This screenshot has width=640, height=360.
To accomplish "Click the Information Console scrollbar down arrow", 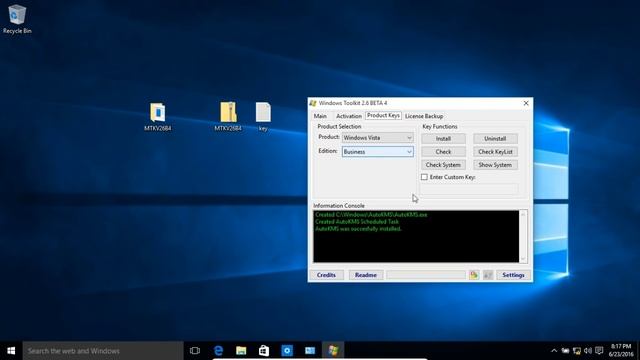I will pyautogui.click(x=523, y=259).
